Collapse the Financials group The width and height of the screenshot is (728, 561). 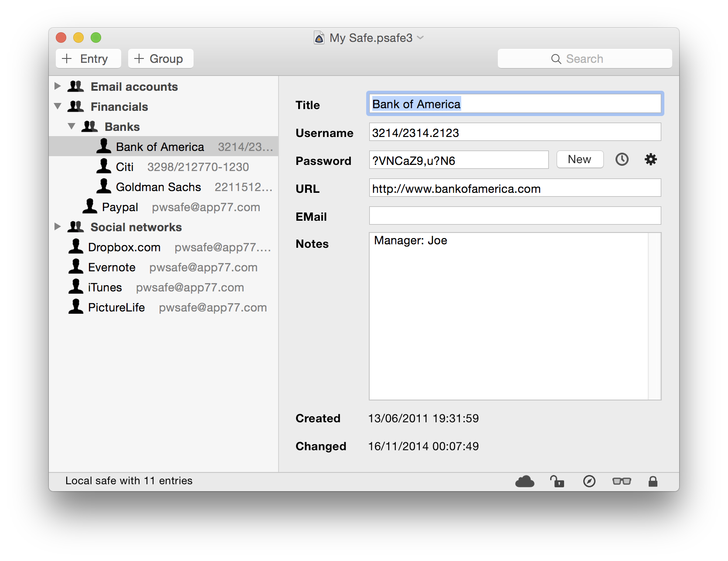click(57, 106)
